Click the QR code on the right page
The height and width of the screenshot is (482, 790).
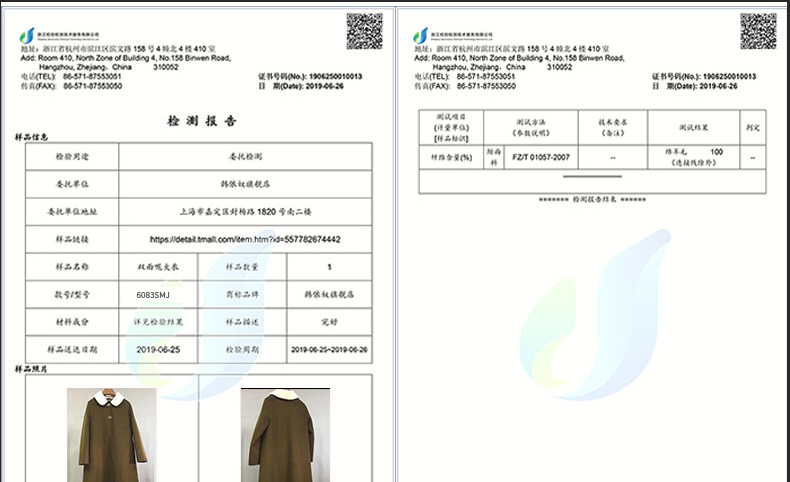[x=758, y=32]
